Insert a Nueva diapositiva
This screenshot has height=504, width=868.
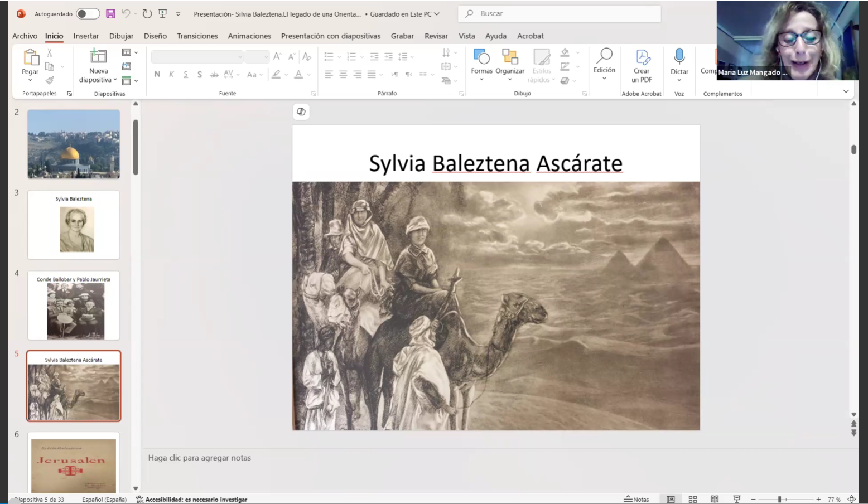pos(98,57)
